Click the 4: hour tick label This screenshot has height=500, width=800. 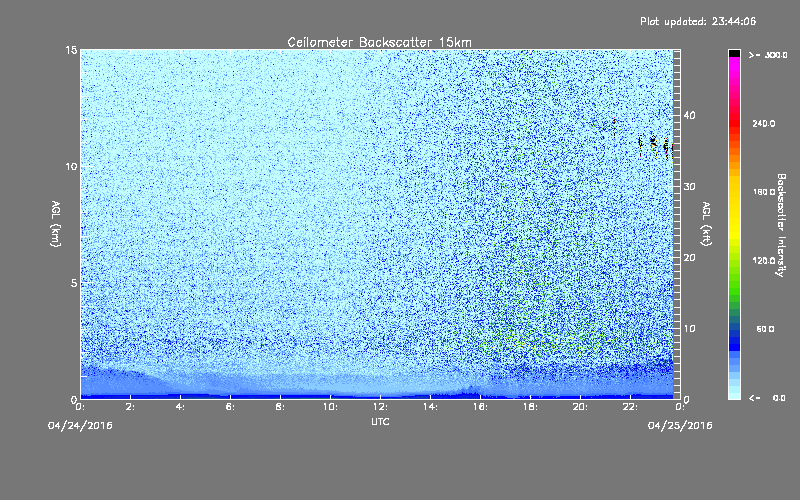pyautogui.click(x=181, y=407)
